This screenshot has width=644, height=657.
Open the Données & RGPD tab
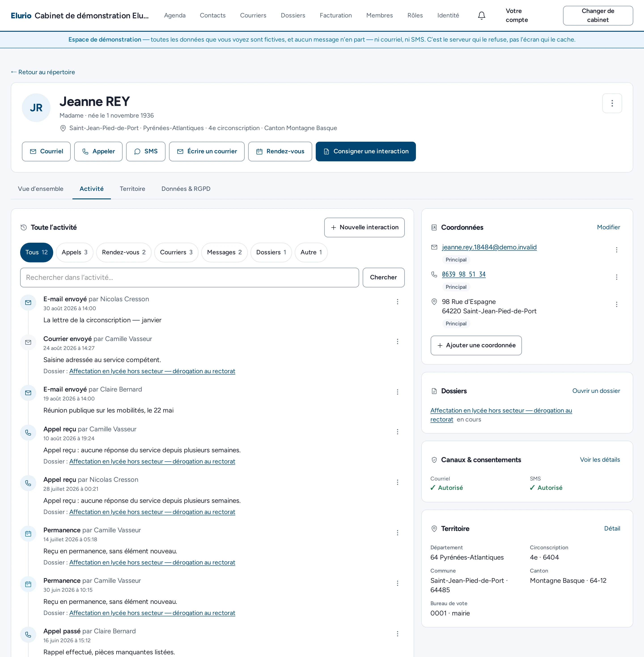tap(186, 189)
